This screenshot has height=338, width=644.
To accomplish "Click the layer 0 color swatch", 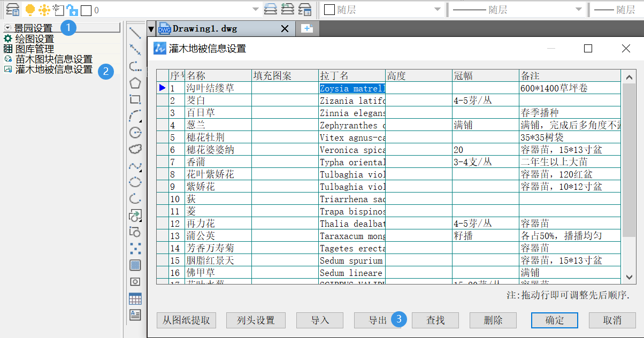I will point(86,10).
